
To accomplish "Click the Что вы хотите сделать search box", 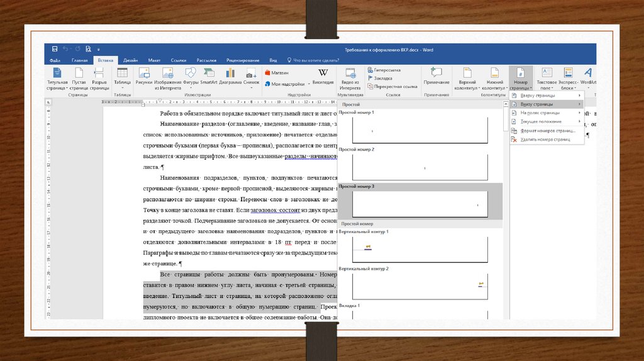I will [313, 60].
